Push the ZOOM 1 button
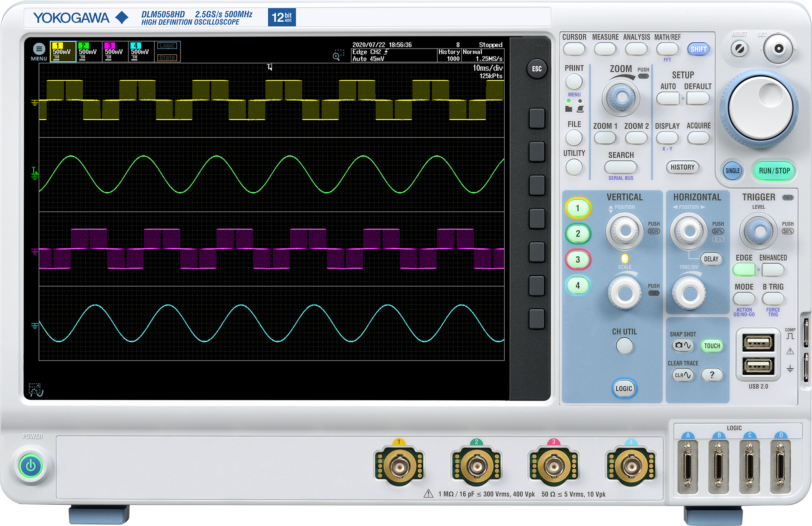812x526 pixels. pyautogui.click(x=605, y=138)
